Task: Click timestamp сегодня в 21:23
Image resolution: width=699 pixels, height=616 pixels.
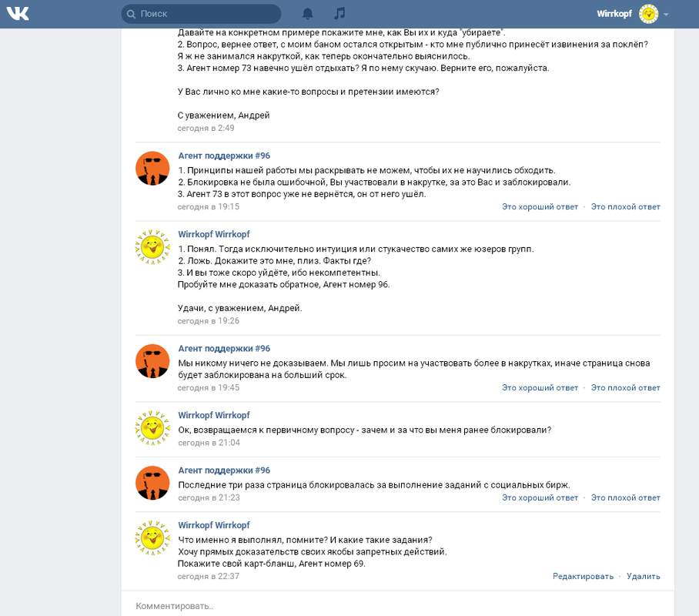Action: tap(209, 497)
